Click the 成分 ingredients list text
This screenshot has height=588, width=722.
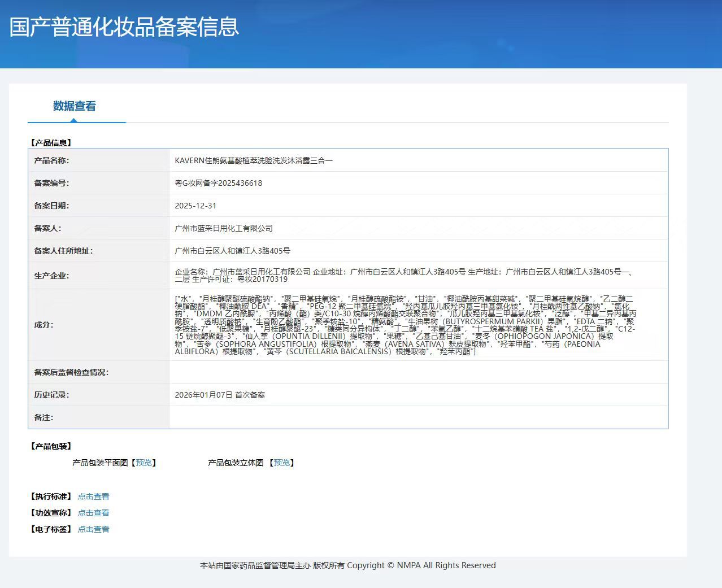pos(406,325)
